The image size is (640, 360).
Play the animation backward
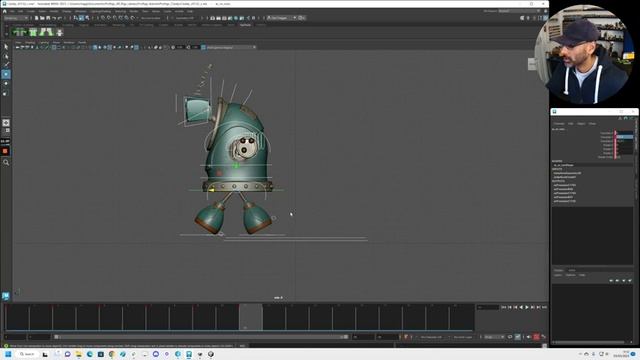pos(521,307)
